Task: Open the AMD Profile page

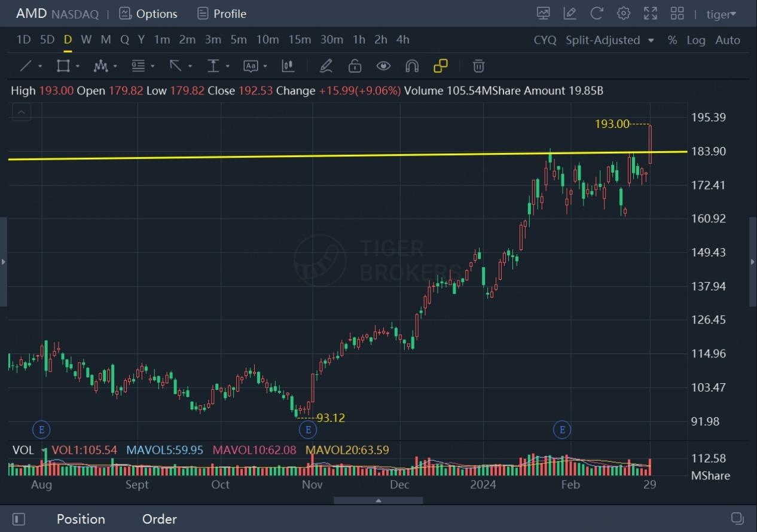Action: tap(222, 14)
